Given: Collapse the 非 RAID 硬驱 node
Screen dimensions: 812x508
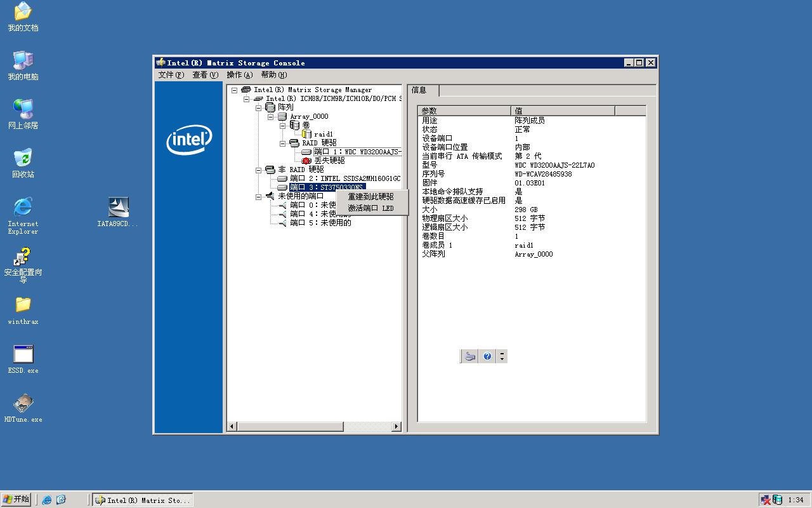Looking at the screenshot, I should (x=259, y=170).
